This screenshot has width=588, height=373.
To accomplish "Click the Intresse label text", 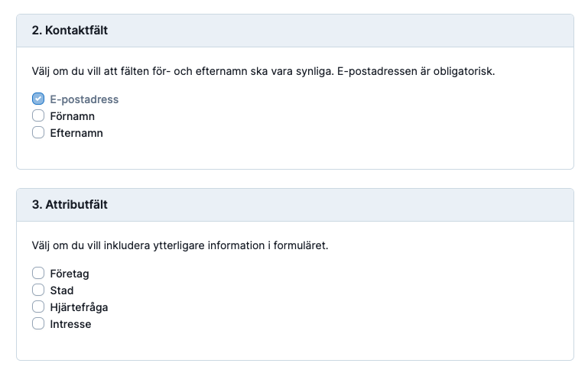I will tap(70, 324).
